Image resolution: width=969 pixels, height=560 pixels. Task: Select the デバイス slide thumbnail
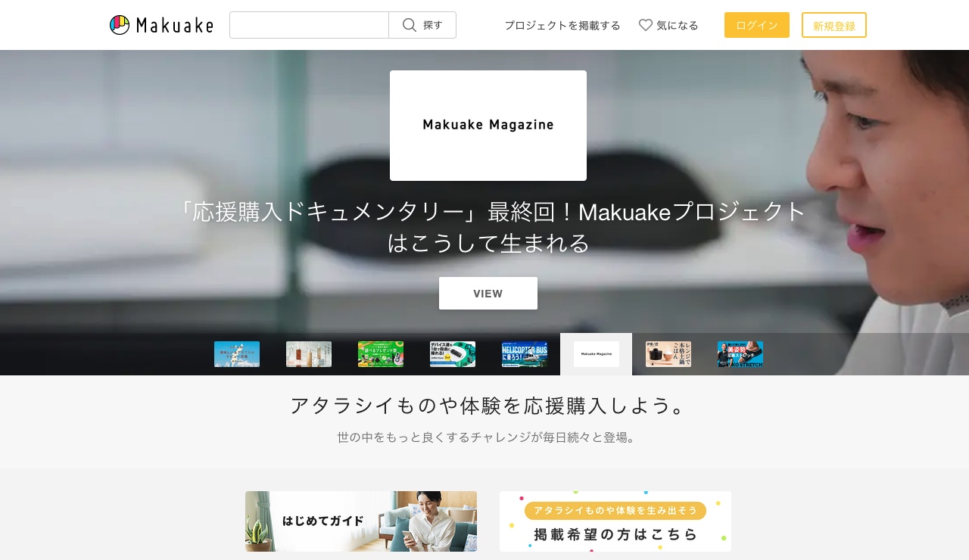[x=453, y=354]
